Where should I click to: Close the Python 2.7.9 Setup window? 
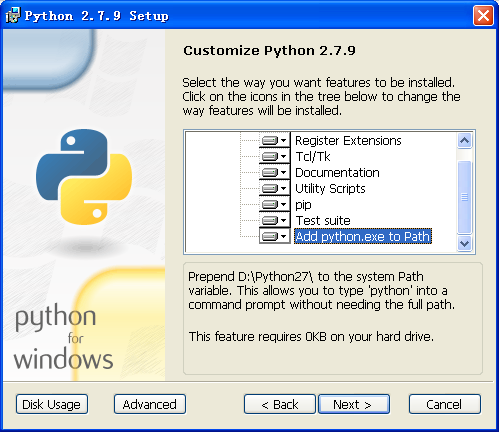pos(483,15)
